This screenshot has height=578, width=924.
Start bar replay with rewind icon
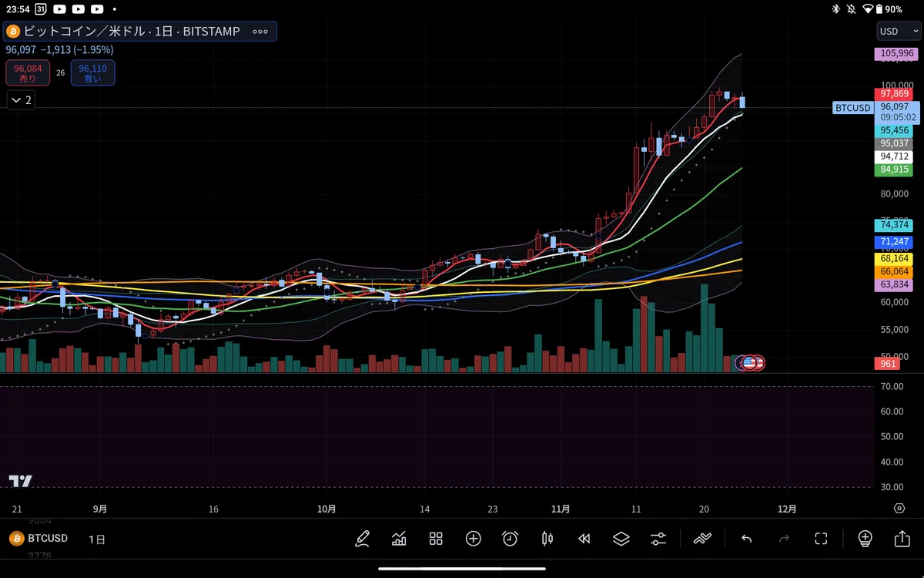pyautogui.click(x=584, y=539)
